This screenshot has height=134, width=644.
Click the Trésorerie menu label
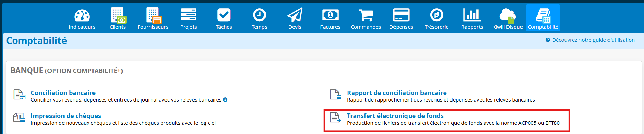click(x=437, y=27)
